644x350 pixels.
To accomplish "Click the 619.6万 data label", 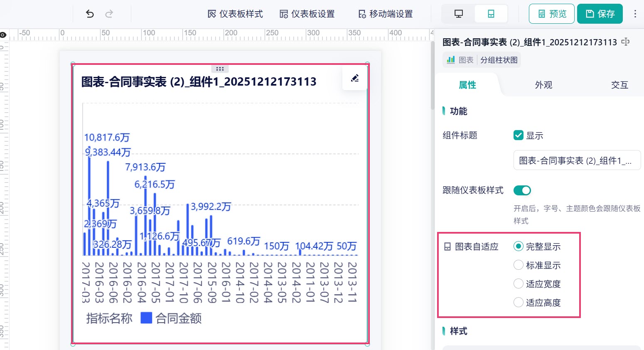I will coord(244,241).
